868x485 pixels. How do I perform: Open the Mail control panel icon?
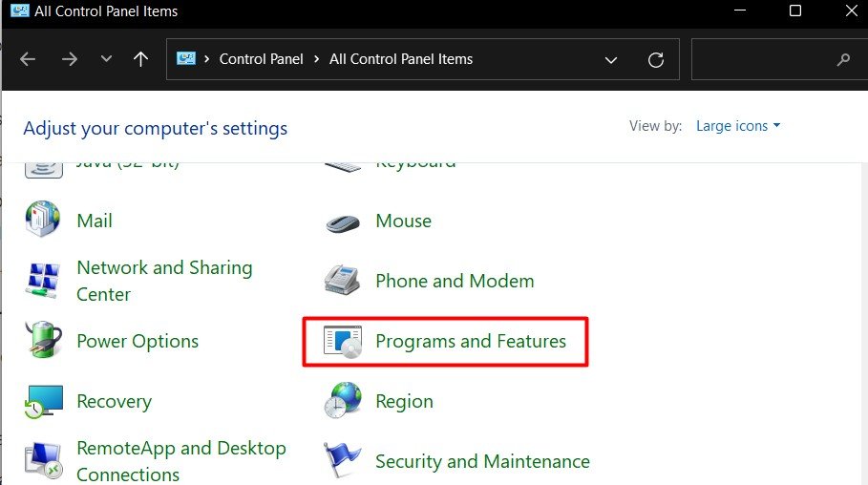tap(43, 220)
